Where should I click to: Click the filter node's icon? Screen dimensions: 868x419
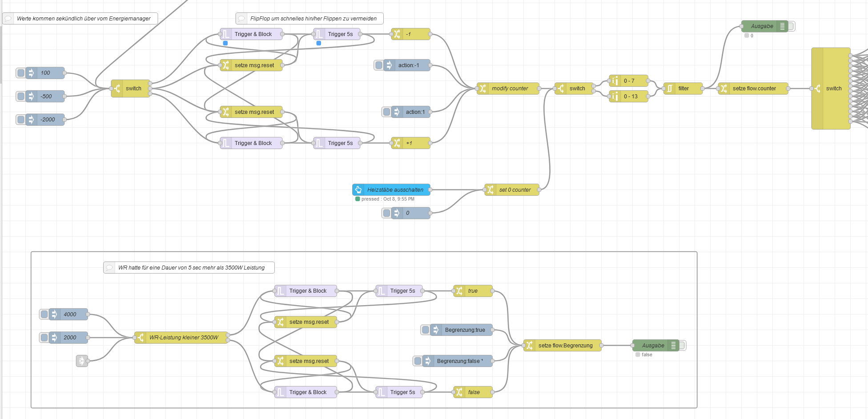670,89
